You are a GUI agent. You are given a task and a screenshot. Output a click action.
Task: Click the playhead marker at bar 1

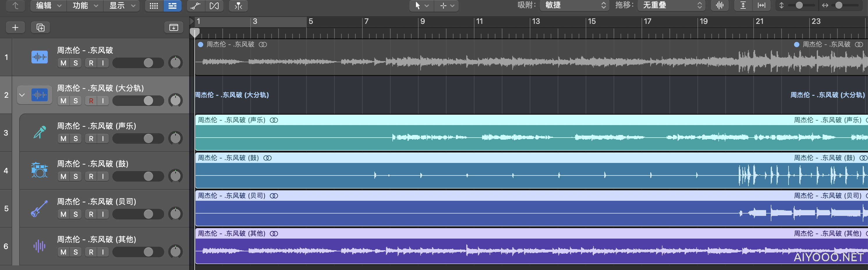pos(195,33)
